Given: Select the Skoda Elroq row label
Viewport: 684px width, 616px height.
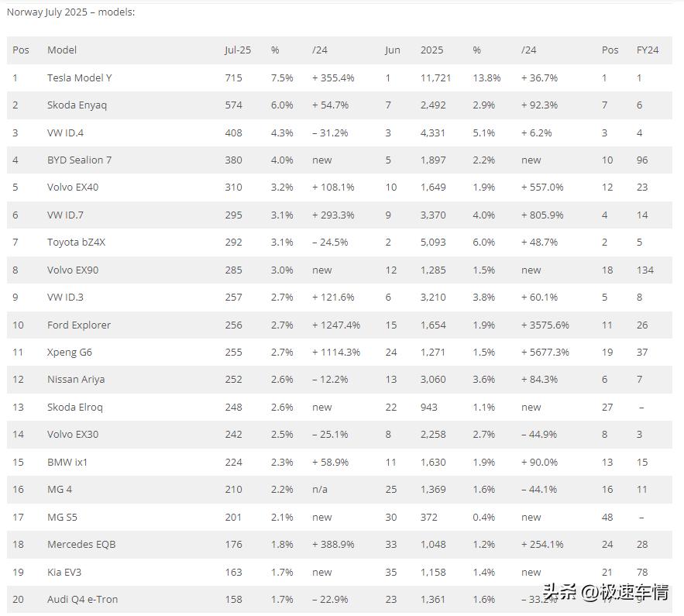Looking at the screenshot, I should point(75,407).
